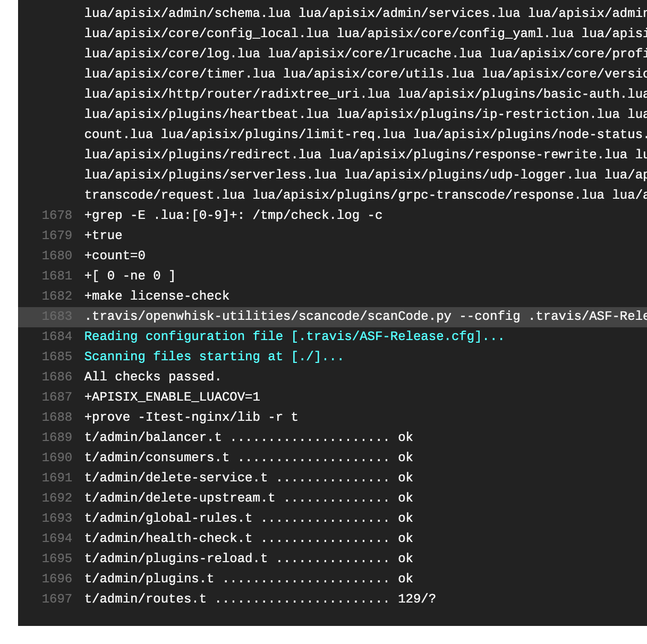Image resolution: width=647 pixels, height=644 pixels.
Task: Click line number 1692
Action: click(57, 498)
